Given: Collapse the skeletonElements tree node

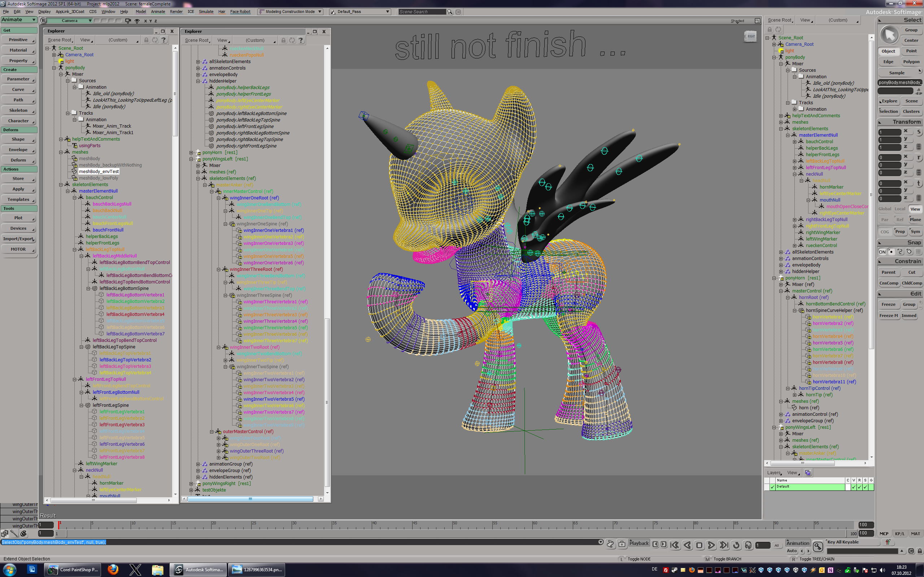Looking at the screenshot, I should click(x=61, y=185).
